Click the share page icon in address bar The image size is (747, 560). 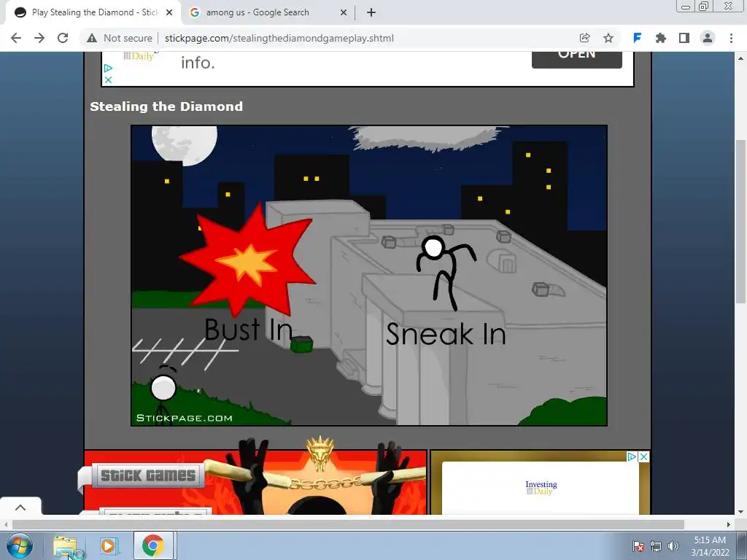[x=584, y=38]
